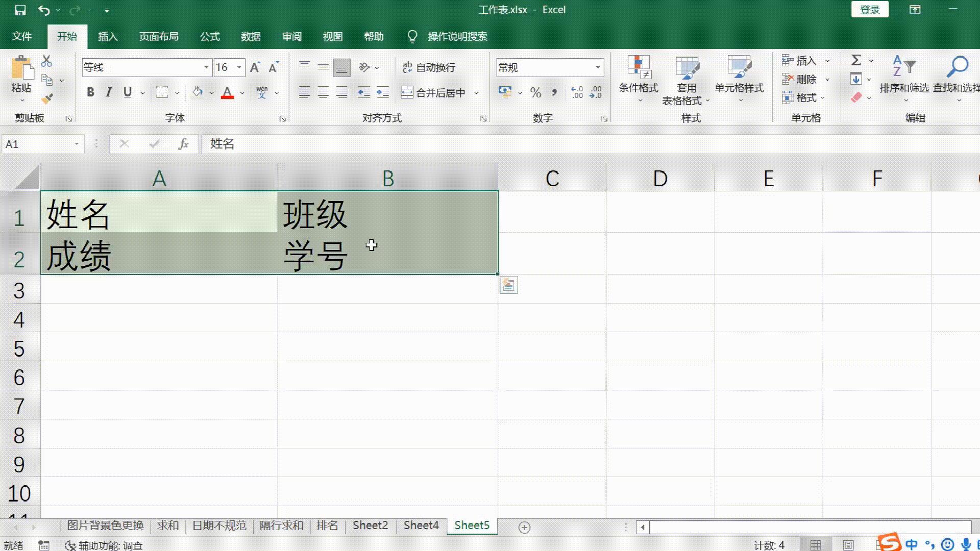
Task: Switch to the Sheet2 worksheet tab
Action: tap(370, 525)
